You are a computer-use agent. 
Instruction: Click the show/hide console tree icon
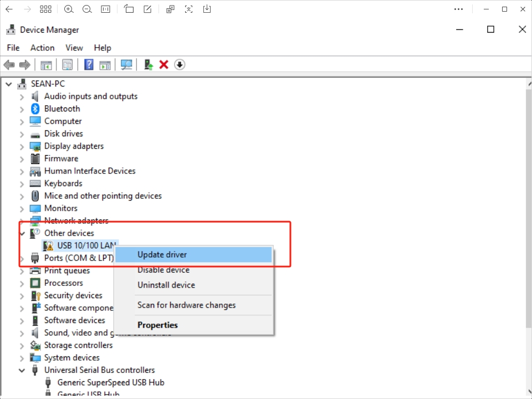(46, 65)
